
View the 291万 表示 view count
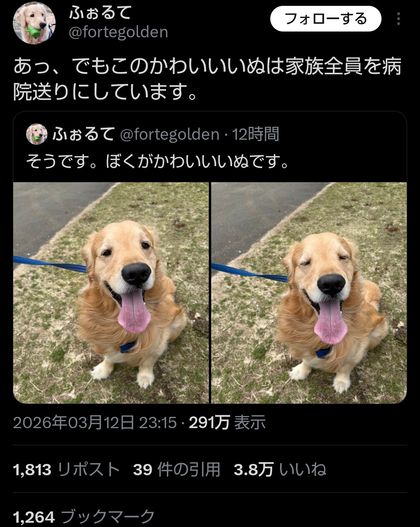[227, 422]
